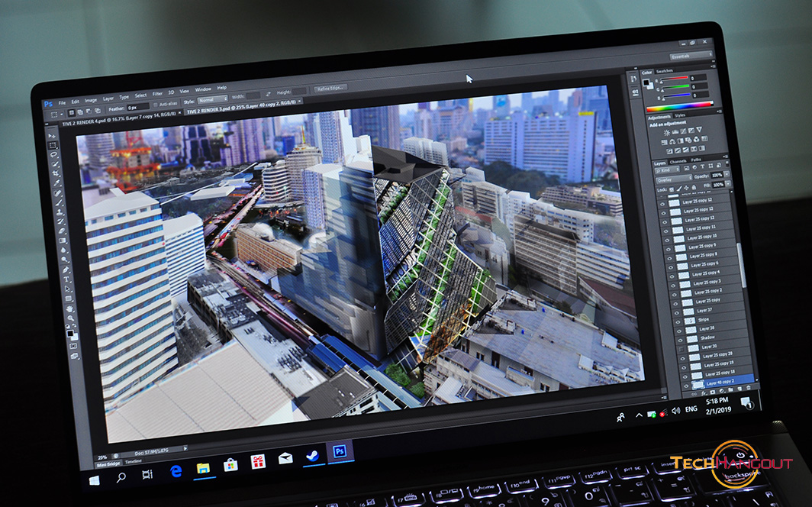Hide Layer 25 copy 11

pos(666,231)
